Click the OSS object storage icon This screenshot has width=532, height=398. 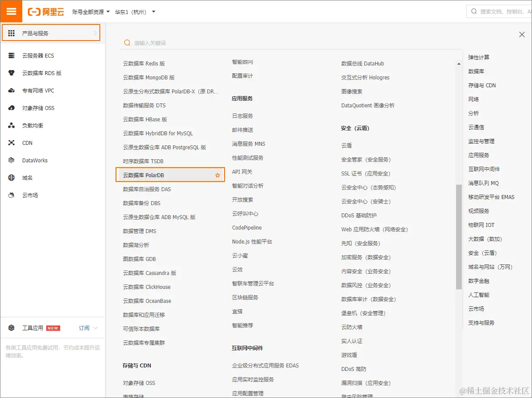(12, 108)
